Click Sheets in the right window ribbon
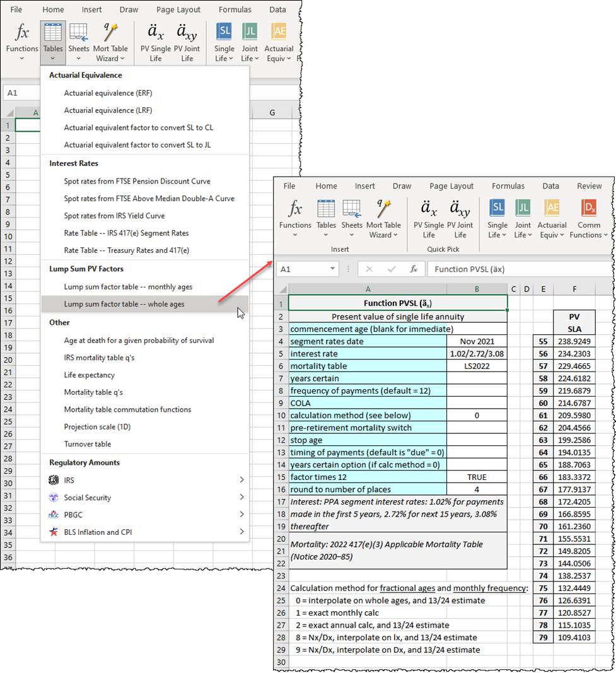This screenshot has width=616, height=673. pos(352,218)
